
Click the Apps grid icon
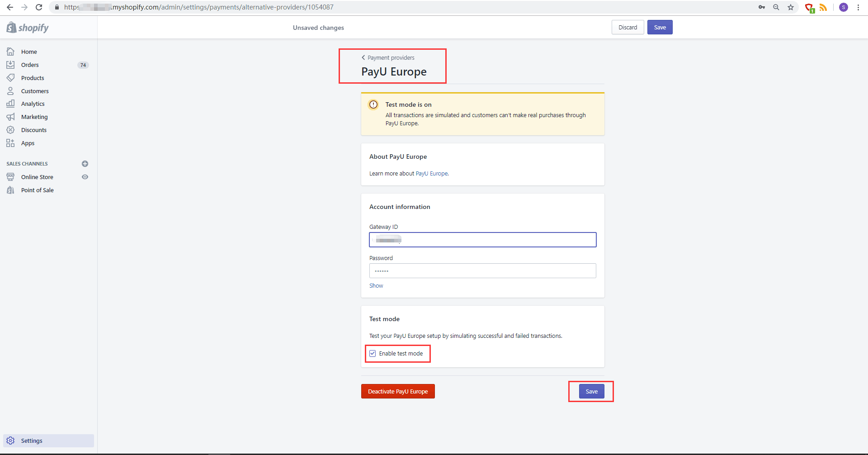10,143
